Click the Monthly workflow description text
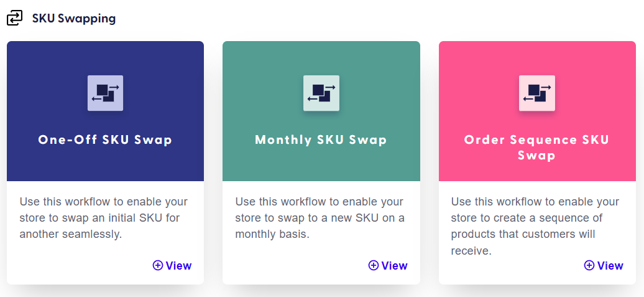Image resolution: width=644 pixels, height=297 pixels. click(x=320, y=218)
